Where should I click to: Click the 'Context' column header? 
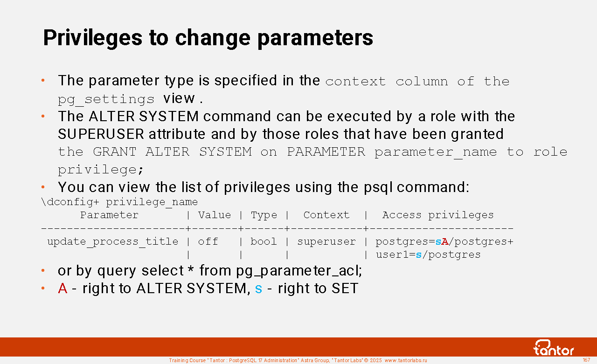tap(326, 215)
